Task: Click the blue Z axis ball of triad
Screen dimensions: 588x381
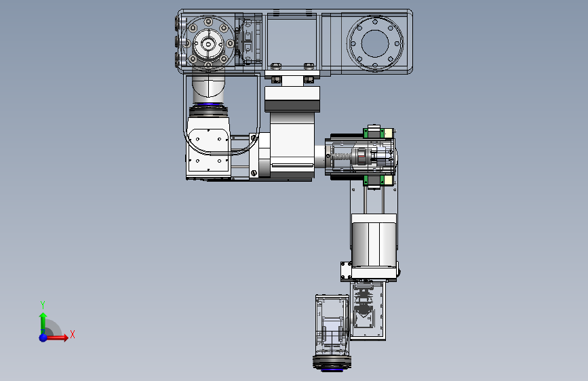Action: pyautogui.click(x=43, y=338)
